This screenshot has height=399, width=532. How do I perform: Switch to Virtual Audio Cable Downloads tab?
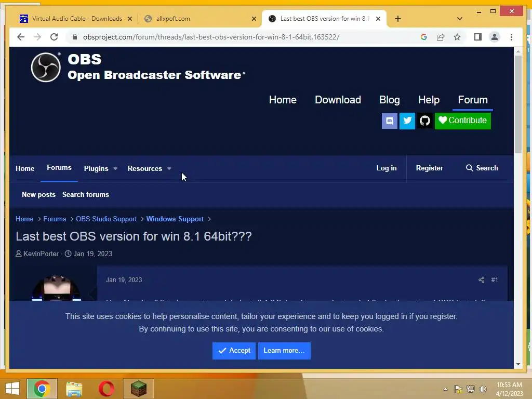pos(77,19)
